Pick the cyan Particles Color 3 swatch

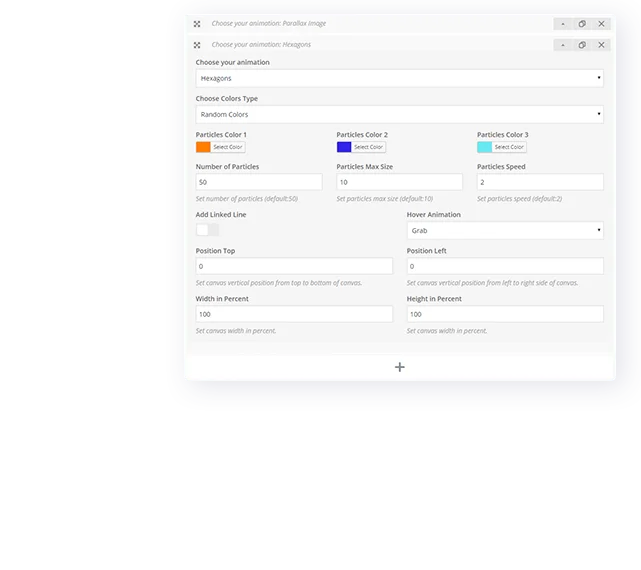(484, 147)
